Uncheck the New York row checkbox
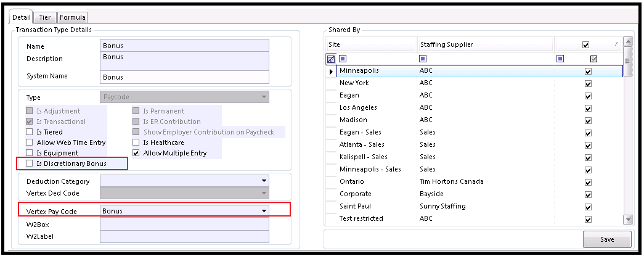The width and height of the screenshot is (644, 256). tap(588, 83)
